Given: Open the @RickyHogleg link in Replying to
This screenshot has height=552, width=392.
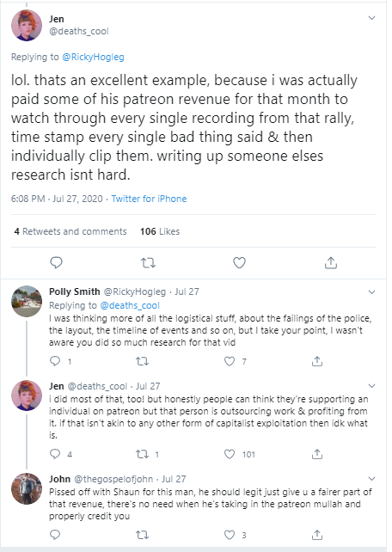Looking at the screenshot, I should coord(93,57).
